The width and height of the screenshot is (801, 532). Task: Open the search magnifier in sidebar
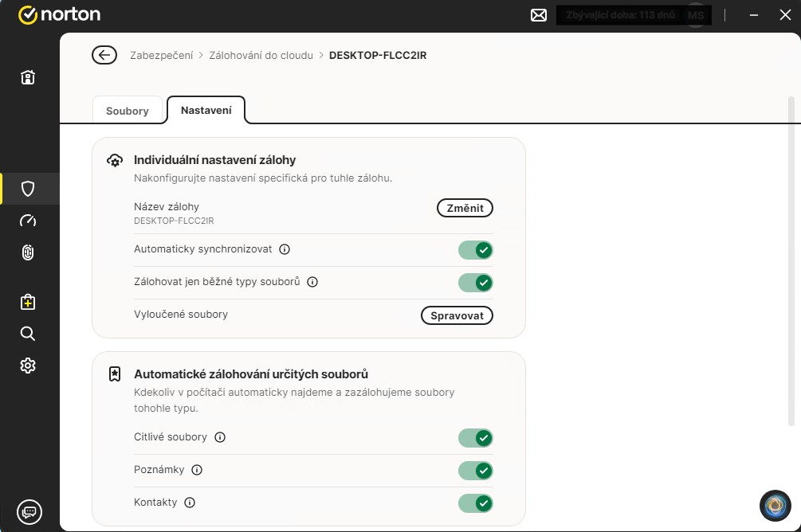pos(28,334)
